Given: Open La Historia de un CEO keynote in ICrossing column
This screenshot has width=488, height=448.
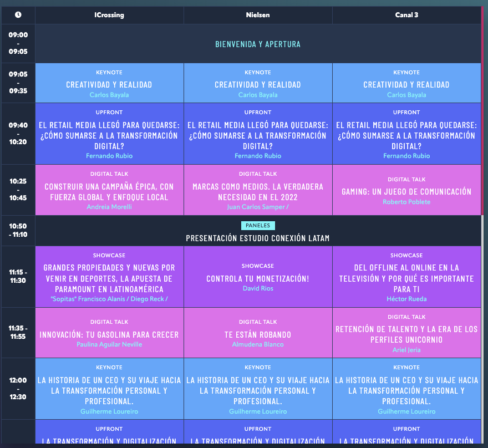Looking at the screenshot, I should coord(109,389).
